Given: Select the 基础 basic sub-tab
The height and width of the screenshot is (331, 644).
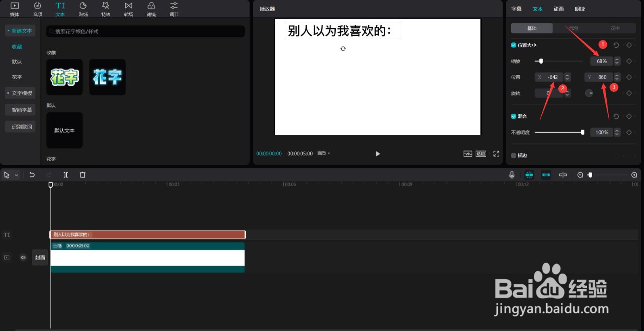Looking at the screenshot, I should pos(532,28).
